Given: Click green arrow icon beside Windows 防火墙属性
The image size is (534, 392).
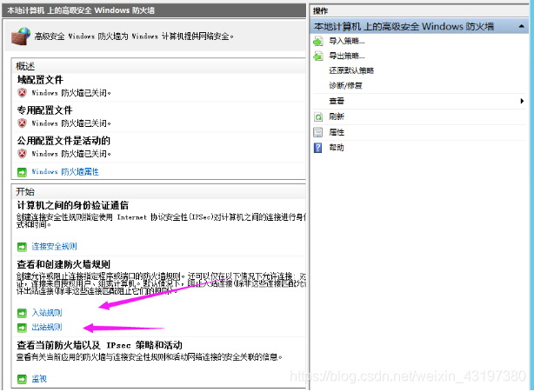Looking at the screenshot, I should pyautogui.click(x=22, y=172).
